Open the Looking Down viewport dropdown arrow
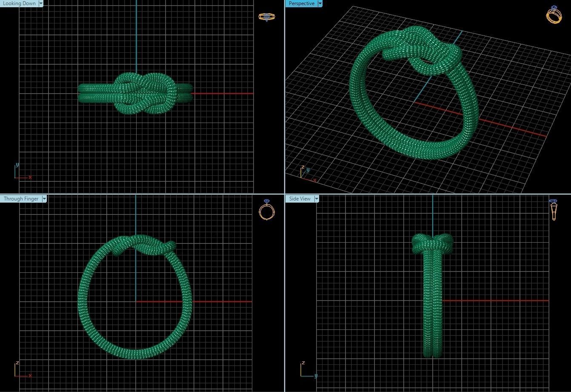 click(41, 3)
